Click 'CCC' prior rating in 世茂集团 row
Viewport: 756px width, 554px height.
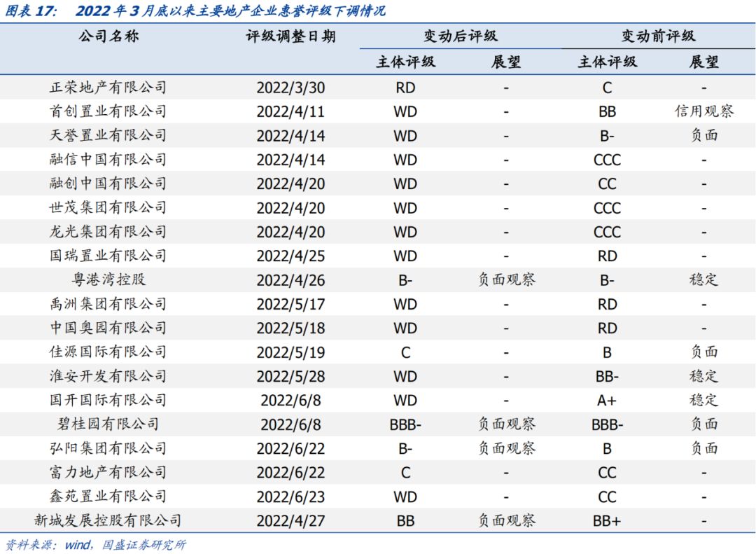click(607, 208)
